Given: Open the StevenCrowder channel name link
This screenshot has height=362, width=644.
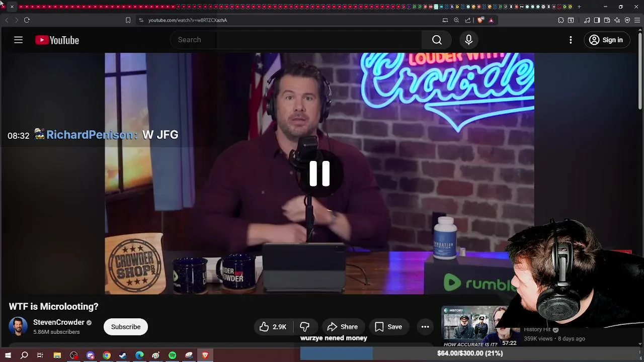Looking at the screenshot, I should tap(59, 322).
